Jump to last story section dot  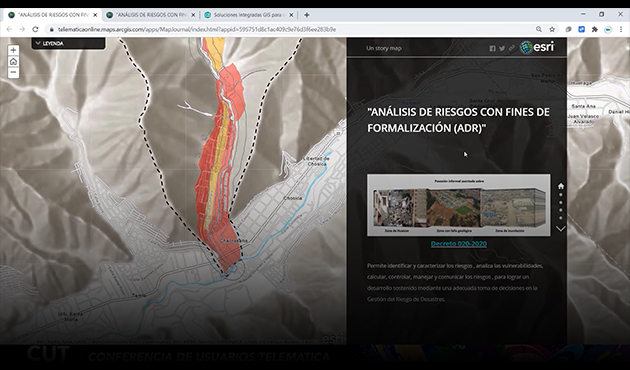pos(561,218)
